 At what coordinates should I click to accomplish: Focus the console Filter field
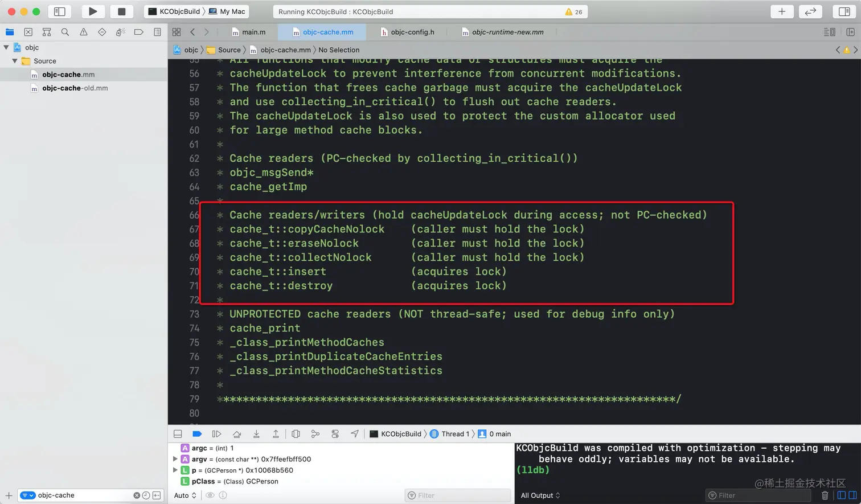757,495
